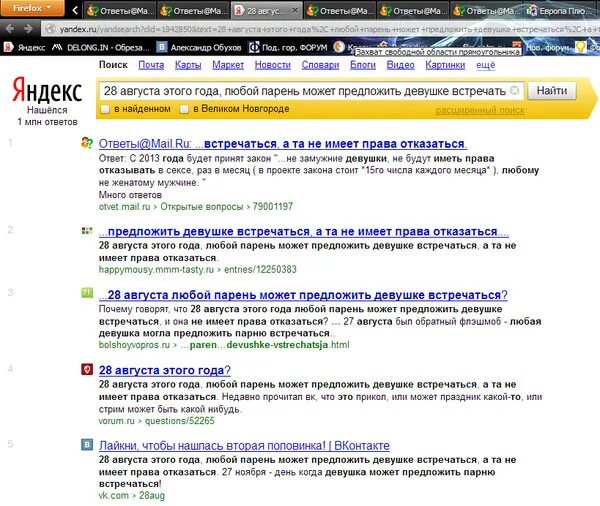
Task: Open result 'Лайкни, чтобы нашлась вторая половинка! | ВКонтакте'
Action: [x=244, y=446]
